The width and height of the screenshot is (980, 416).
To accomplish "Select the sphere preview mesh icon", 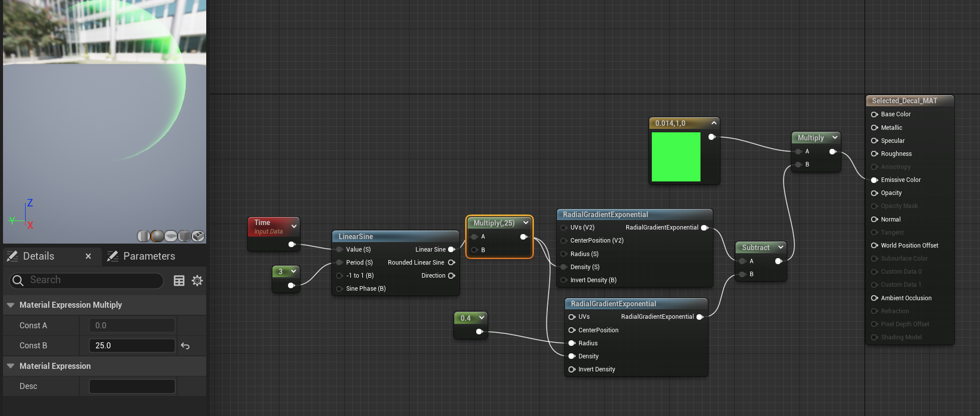I will (157, 236).
